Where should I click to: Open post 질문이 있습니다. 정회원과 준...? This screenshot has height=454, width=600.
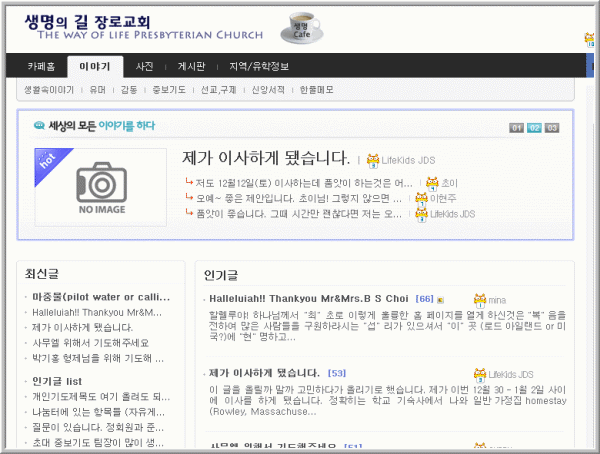click(x=98, y=427)
